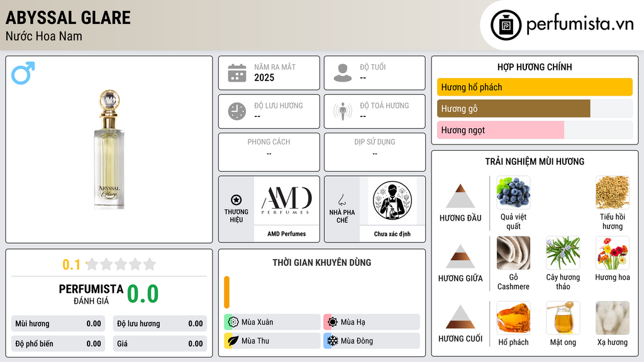
Task: Click the nose icon above Nhà Pha Chế
Action: click(342, 200)
